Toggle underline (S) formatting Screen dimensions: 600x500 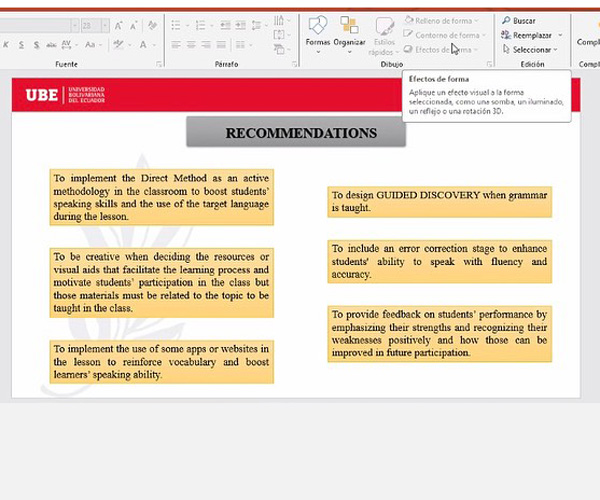point(21,45)
